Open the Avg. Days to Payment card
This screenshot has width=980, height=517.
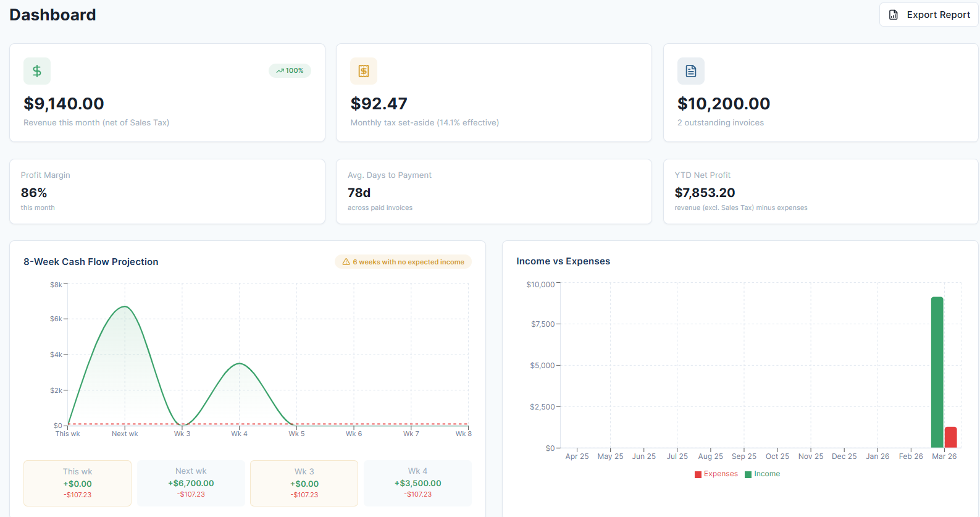493,191
